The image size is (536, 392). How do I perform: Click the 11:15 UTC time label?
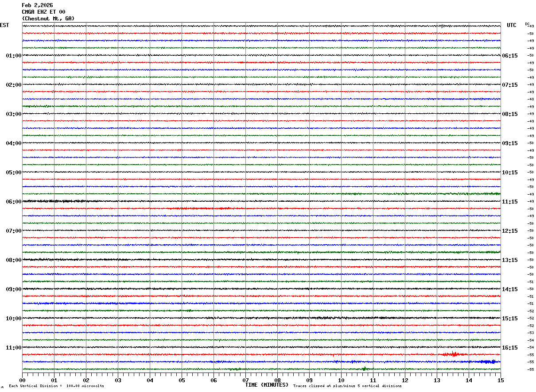[x=510, y=202]
